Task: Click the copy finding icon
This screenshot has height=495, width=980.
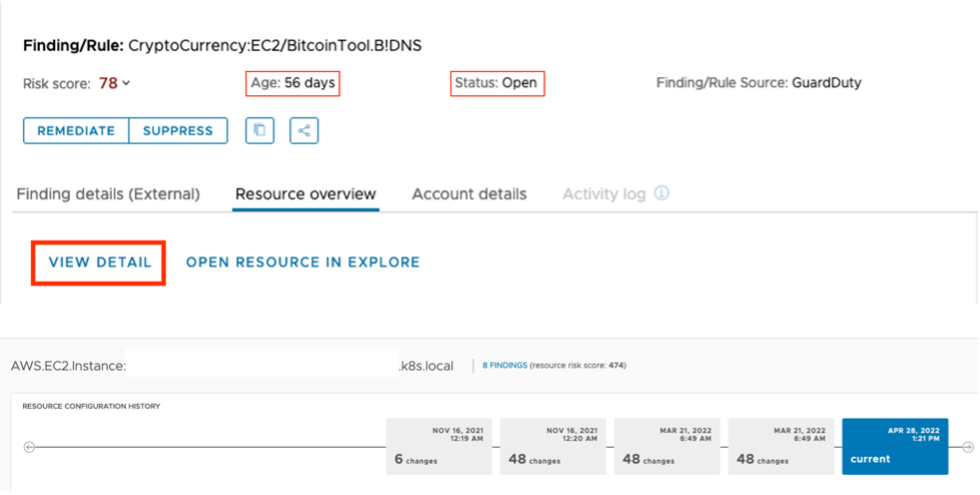Action: pyautogui.click(x=260, y=130)
